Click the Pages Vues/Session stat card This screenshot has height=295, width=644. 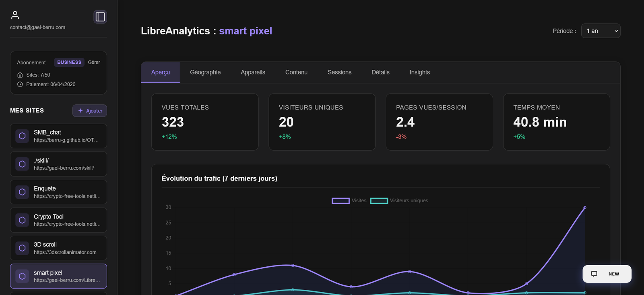click(439, 122)
